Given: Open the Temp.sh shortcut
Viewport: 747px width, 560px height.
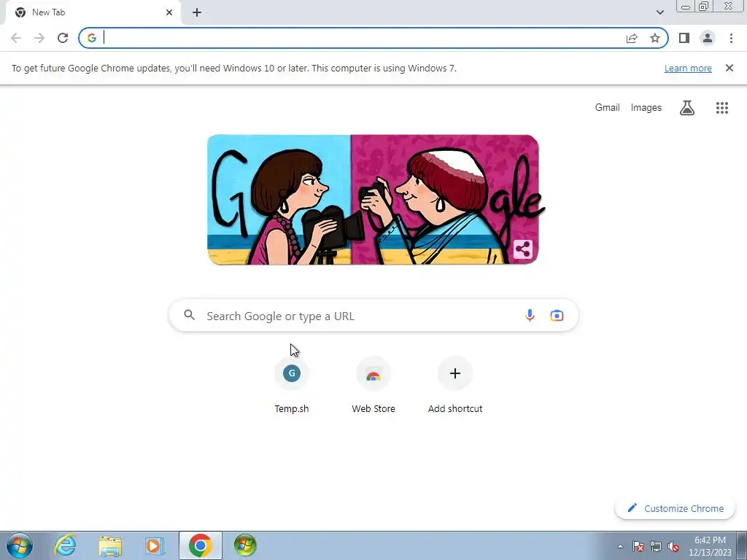Looking at the screenshot, I should 292,385.
